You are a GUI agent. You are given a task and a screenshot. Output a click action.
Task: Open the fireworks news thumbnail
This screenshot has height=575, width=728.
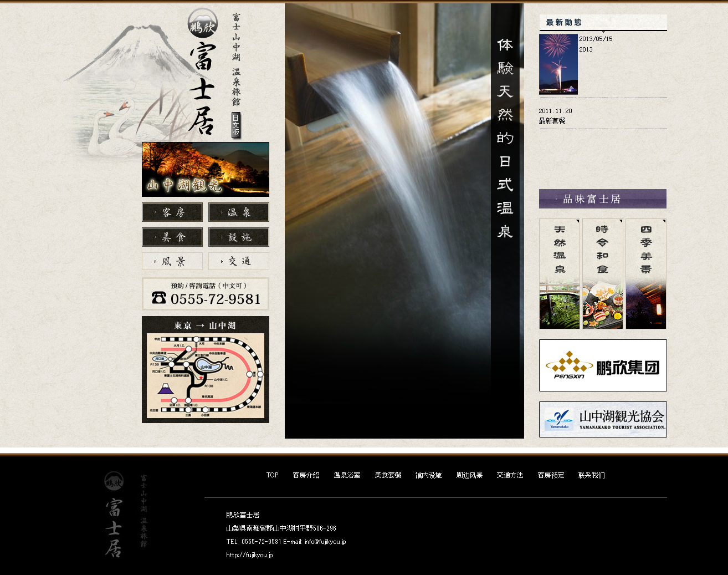click(558, 64)
